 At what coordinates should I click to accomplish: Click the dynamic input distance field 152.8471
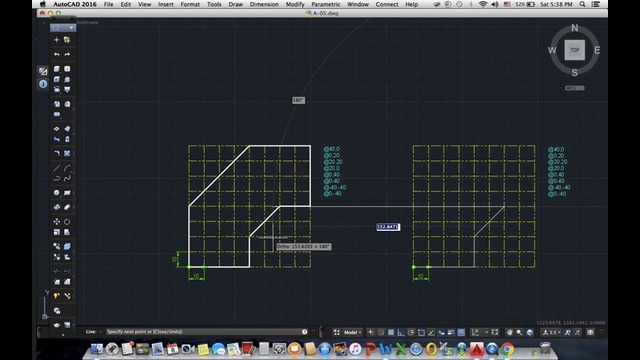pos(388,227)
